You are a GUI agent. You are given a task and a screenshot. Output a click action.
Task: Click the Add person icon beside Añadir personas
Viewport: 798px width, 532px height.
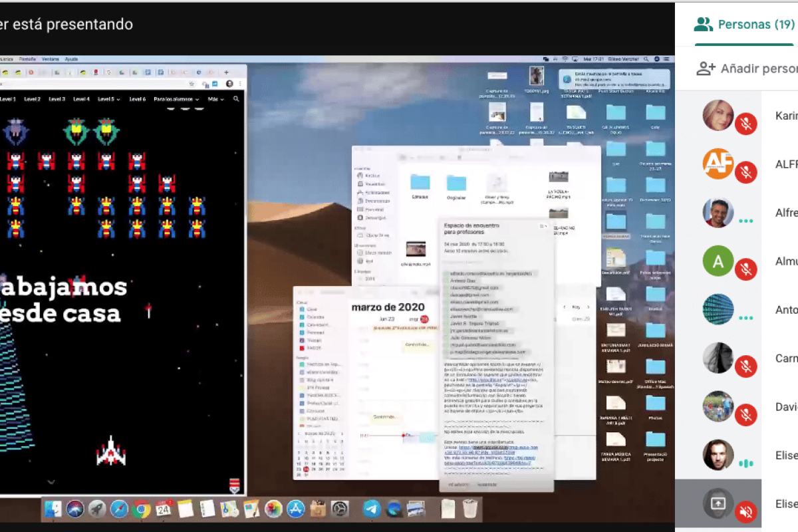[706, 68]
